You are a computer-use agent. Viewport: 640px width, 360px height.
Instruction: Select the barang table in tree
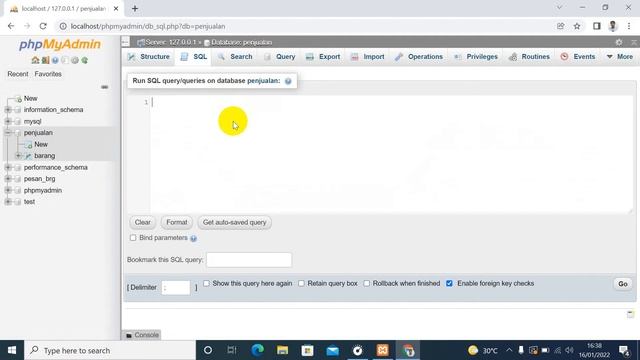(x=44, y=156)
